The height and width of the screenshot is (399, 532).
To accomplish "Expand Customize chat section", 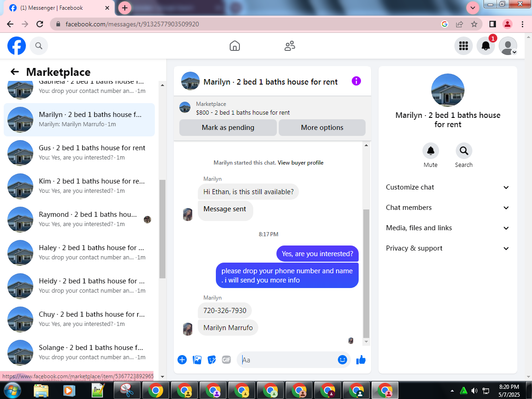I will coord(447,187).
